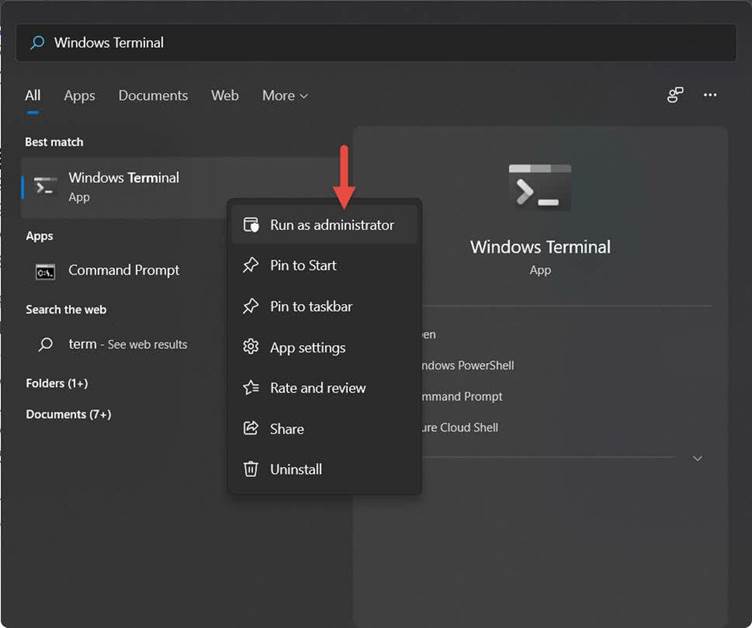
Task: Select Windows Terminal best match result
Action: [125, 187]
